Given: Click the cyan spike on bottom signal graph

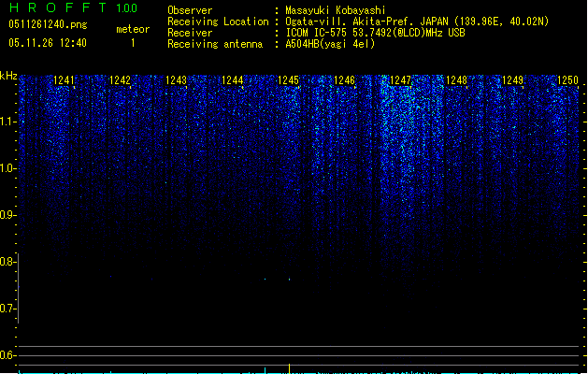Looking at the screenshot, I should coord(265,370).
